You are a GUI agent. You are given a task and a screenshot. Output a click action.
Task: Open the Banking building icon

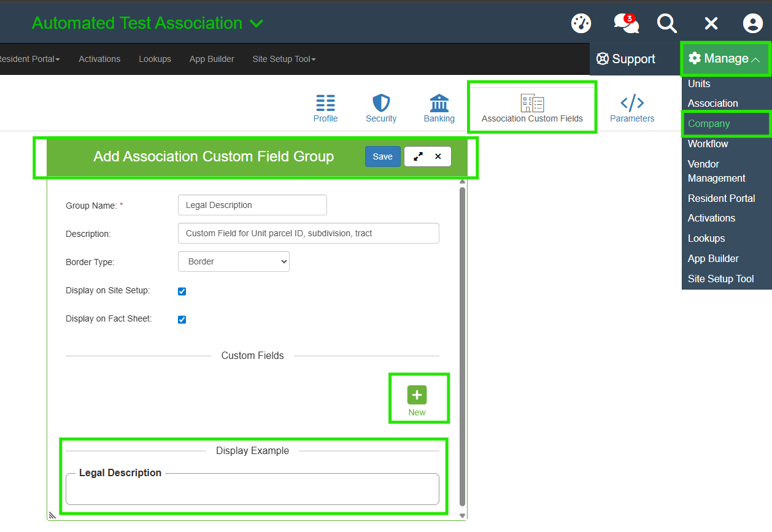click(439, 108)
